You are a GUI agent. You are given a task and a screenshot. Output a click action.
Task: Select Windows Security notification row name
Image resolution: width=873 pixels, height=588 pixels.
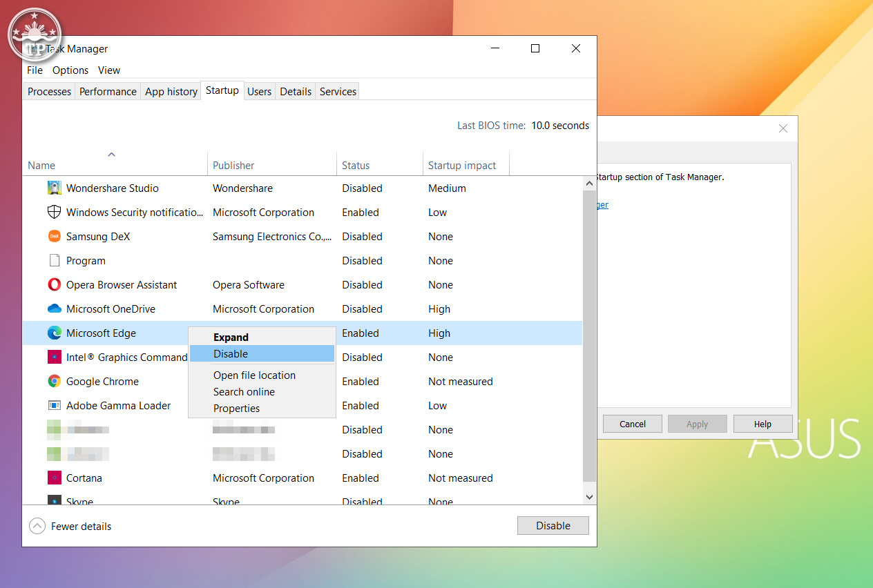[x=135, y=212]
